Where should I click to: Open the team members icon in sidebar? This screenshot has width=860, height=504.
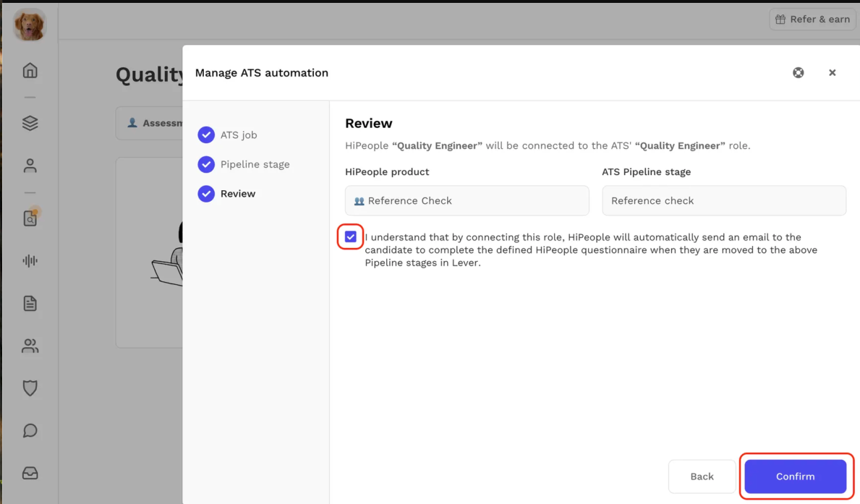[x=30, y=346]
